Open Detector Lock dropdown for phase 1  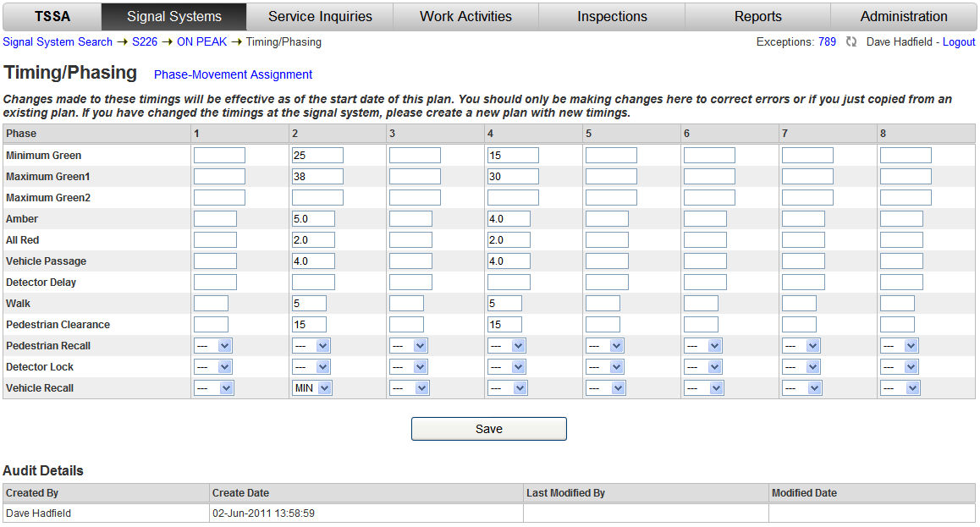click(x=213, y=367)
